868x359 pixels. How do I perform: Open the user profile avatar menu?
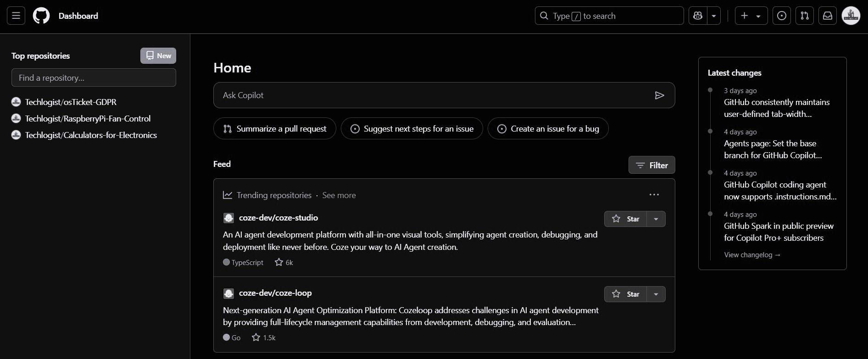coord(851,16)
